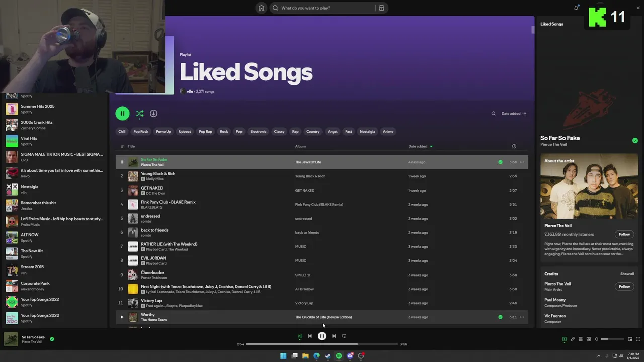Image resolution: width=644 pixels, height=362 pixels.
Task: Go to Spotify Home via house icon
Action: point(261,8)
